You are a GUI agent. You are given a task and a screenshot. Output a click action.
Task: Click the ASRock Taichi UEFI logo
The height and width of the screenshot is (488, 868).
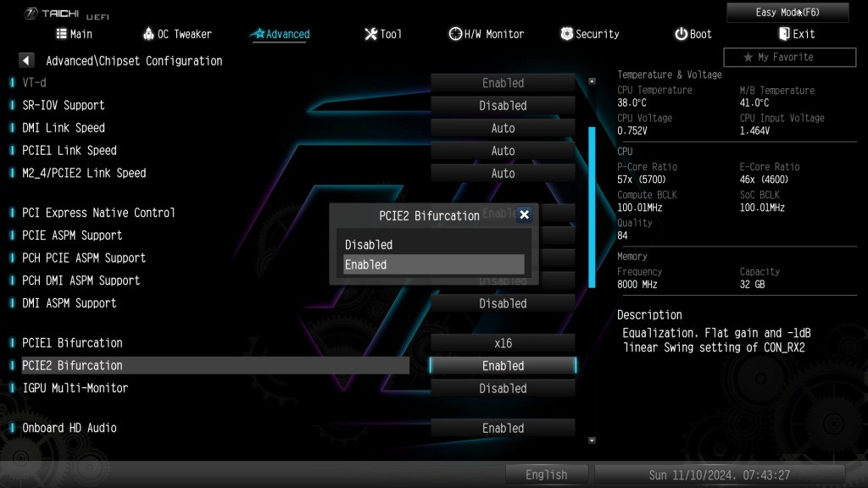tap(67, 14)
